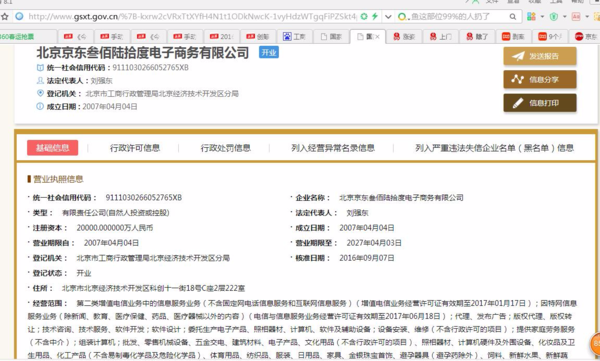600x361 pixels.
Task: Click the share-nodes icon on 信息分享
Action: point(518,79)
